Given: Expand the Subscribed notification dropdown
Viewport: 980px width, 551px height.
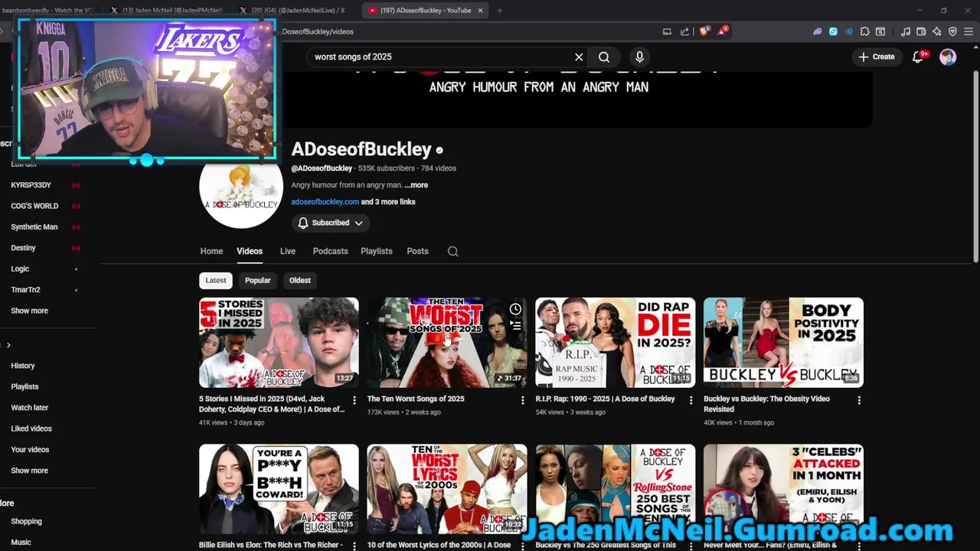Looking at the screenshot, I should (x=331, y=223).
